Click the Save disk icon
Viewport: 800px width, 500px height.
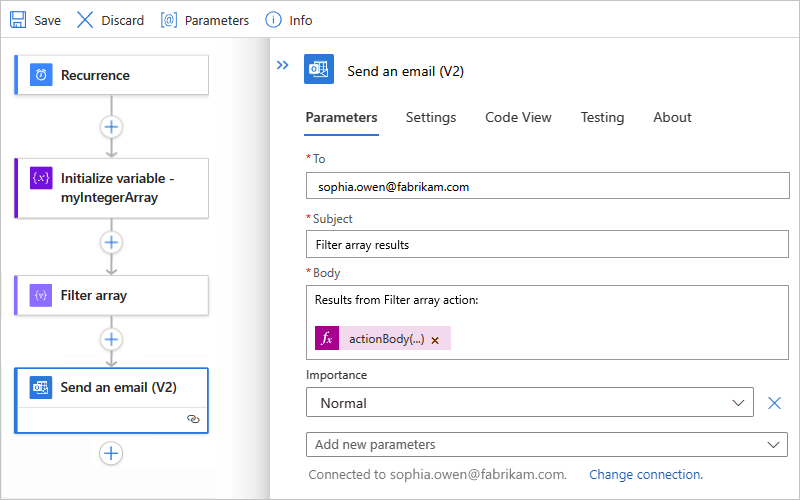[18, 20]
